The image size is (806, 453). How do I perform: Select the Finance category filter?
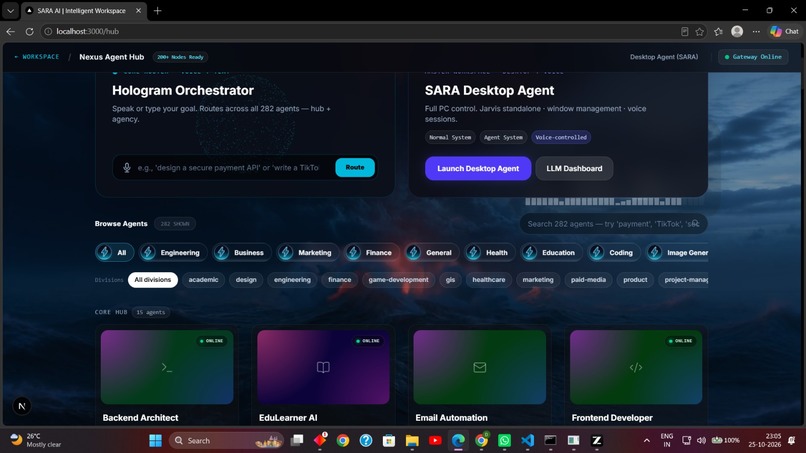(371, 252)
